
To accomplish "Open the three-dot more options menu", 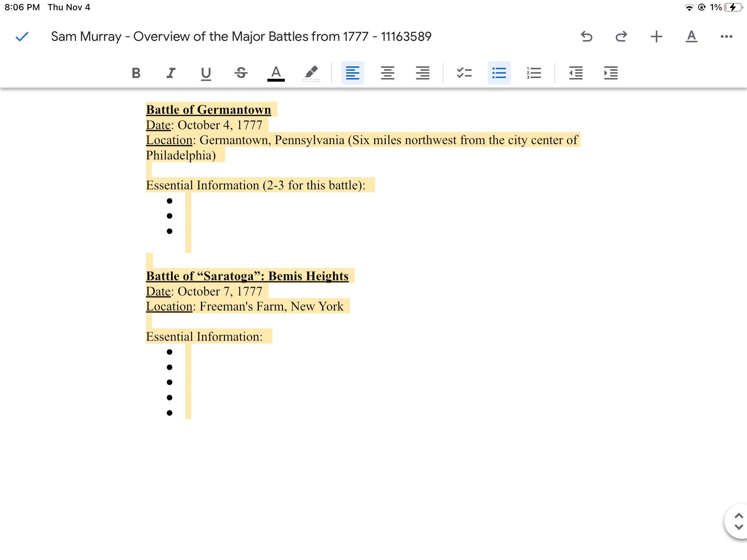I will (726, 36).
